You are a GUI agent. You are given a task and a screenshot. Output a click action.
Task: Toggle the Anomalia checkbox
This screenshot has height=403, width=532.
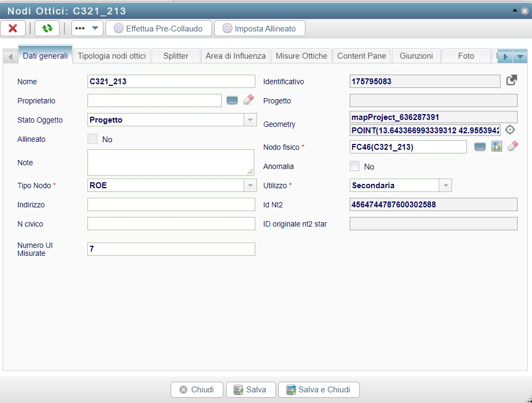click(354, 166)
